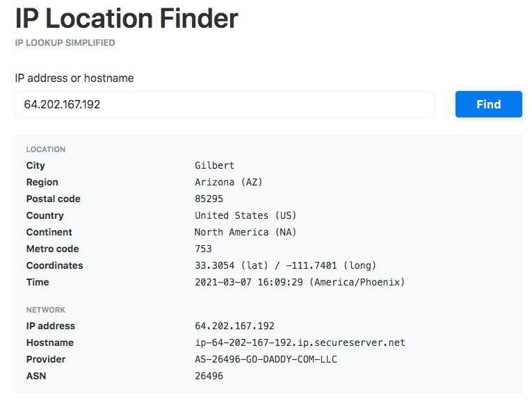Click the 'IP address or hostname' label
The width and height of the screenshot is (532, 405).
tap(74, 78)
